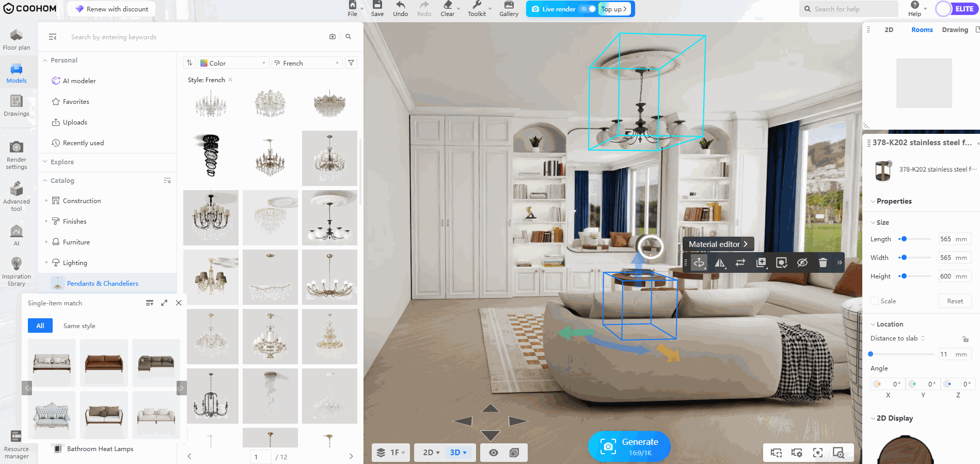The height and width of the screenshot is (464, 980).
Task: Hide the selected object with eye-slash icon
Action: pyautogui.click(x=802, y=262)
